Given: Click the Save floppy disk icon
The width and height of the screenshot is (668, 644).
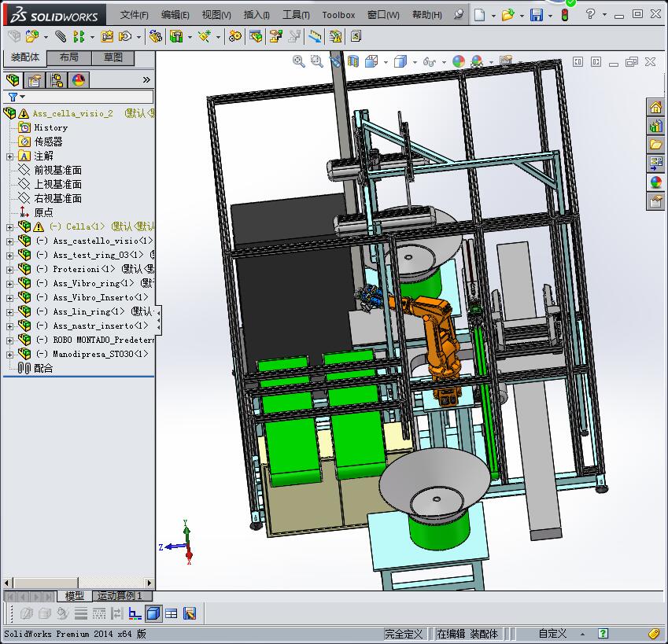Looking at the screenshot, I should [536, 14].
